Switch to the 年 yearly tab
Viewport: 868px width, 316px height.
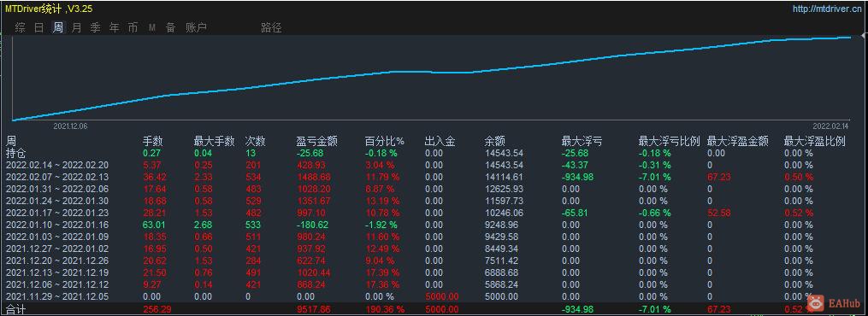(x=114, y=27)
